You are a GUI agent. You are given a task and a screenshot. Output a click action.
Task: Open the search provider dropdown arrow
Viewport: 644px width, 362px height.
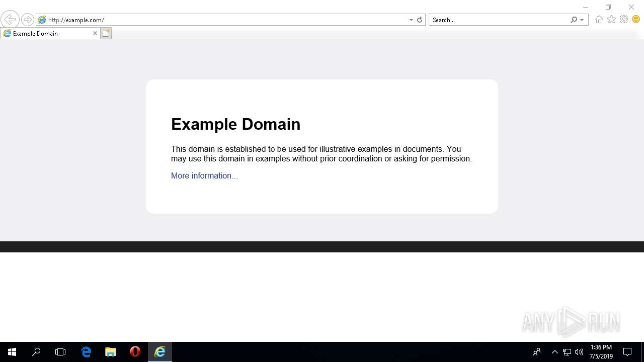(x=582, y=20)
